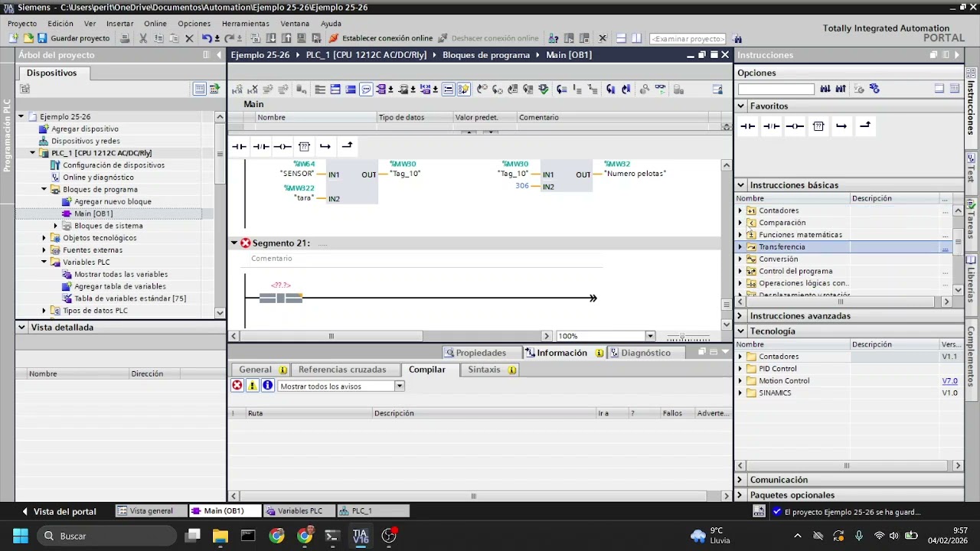The image size is (980, 551).
Task: Expand PID Control technology folder
Action: pos(740,369)
